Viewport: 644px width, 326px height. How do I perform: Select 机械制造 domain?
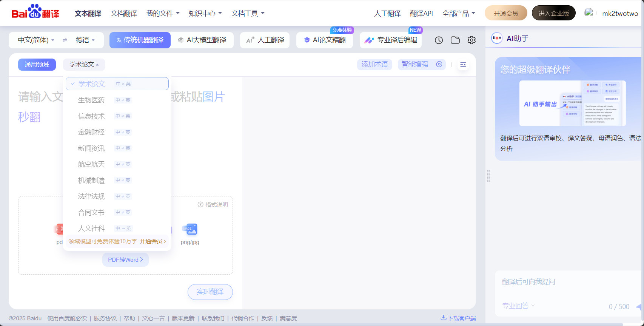pyautogui.click(x=117, y=180)
